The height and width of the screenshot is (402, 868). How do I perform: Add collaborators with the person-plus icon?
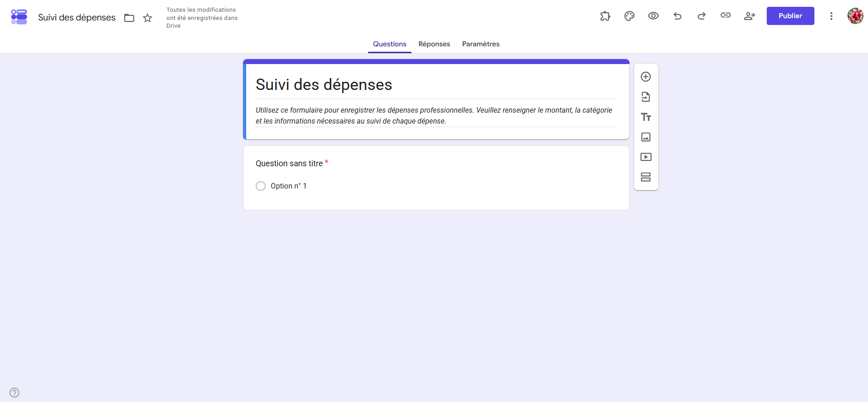749,16
